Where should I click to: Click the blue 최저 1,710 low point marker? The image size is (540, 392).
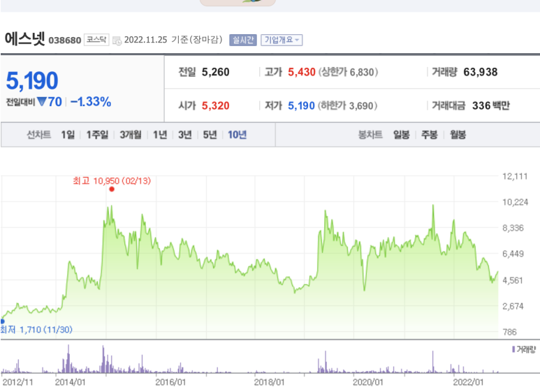2,321
